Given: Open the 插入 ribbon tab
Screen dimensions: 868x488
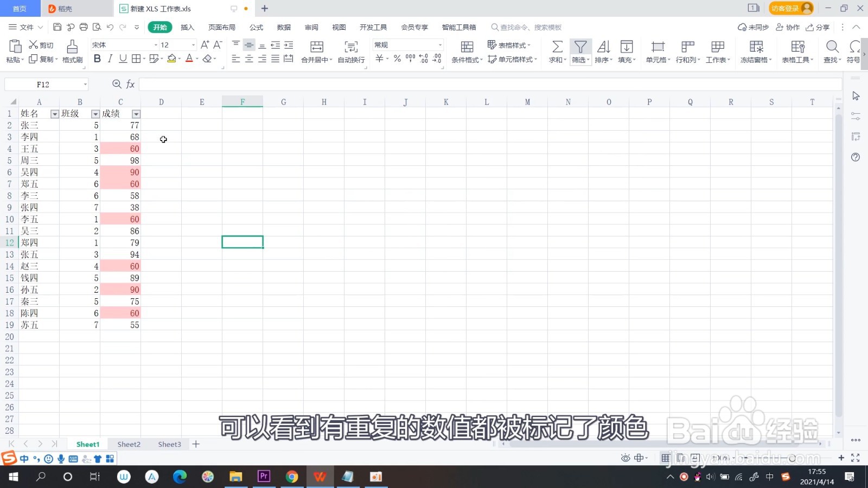Looking at the screenshot, I should click(187, 27).
